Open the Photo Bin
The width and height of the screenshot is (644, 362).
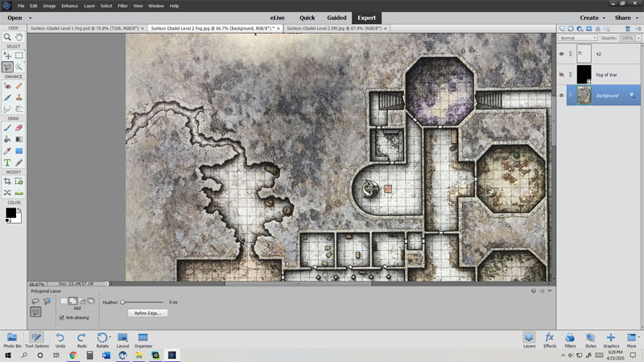pyautogui.click(x=12, y=340)
